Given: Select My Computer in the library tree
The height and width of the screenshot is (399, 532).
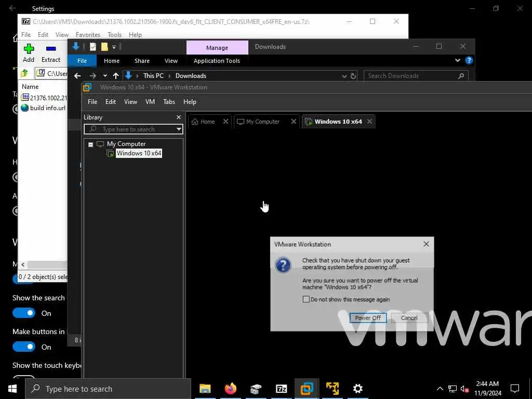Looking at the screenshot, I should click(x=126, y=144).
